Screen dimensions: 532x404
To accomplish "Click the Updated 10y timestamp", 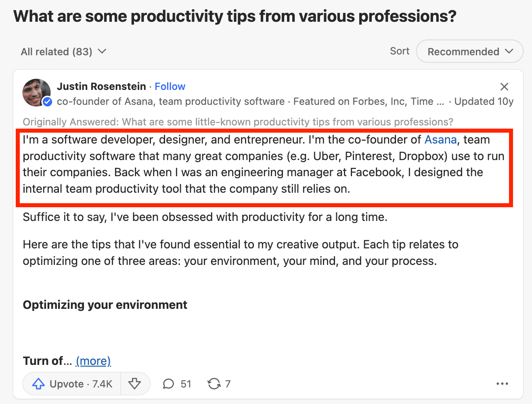I will [484, 102].
